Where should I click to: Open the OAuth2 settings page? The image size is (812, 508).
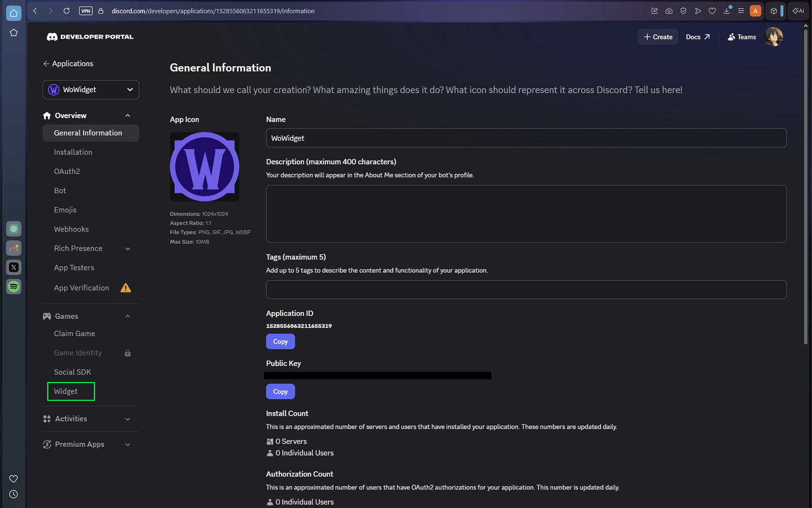click(67, 171)
